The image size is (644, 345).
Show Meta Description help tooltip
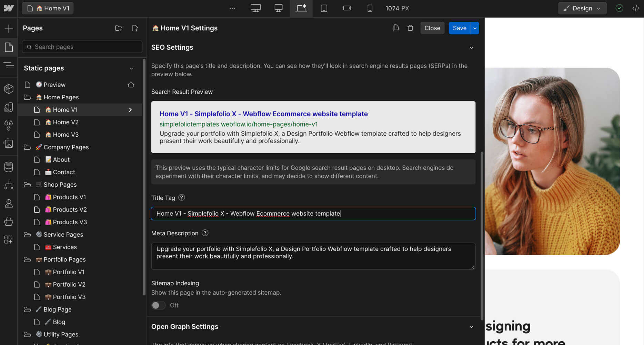205,233
